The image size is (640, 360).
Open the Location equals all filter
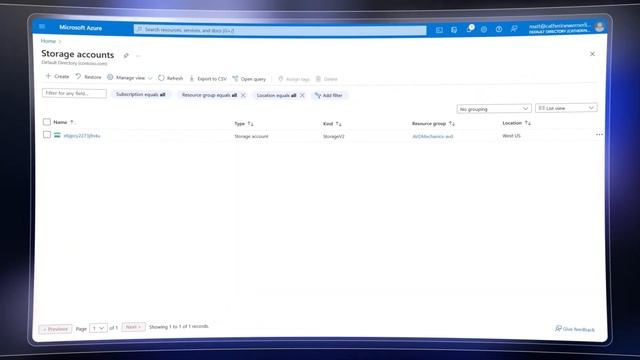tap(276, 96)
